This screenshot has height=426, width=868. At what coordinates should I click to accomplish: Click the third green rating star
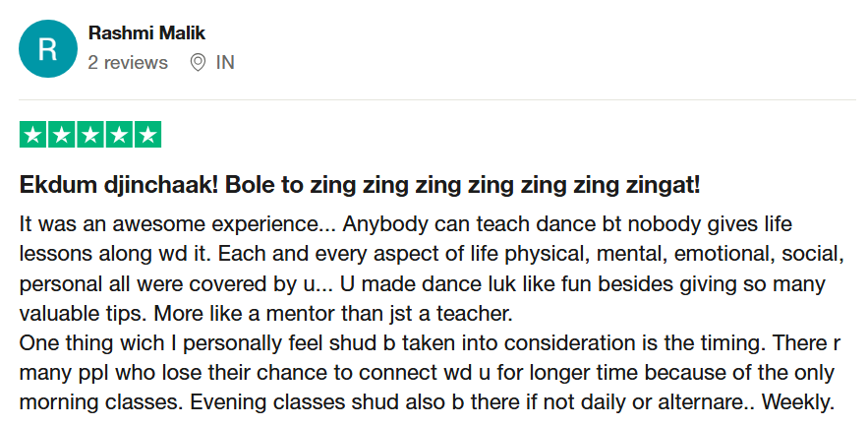pyautogui.click(x=90, y=135)
